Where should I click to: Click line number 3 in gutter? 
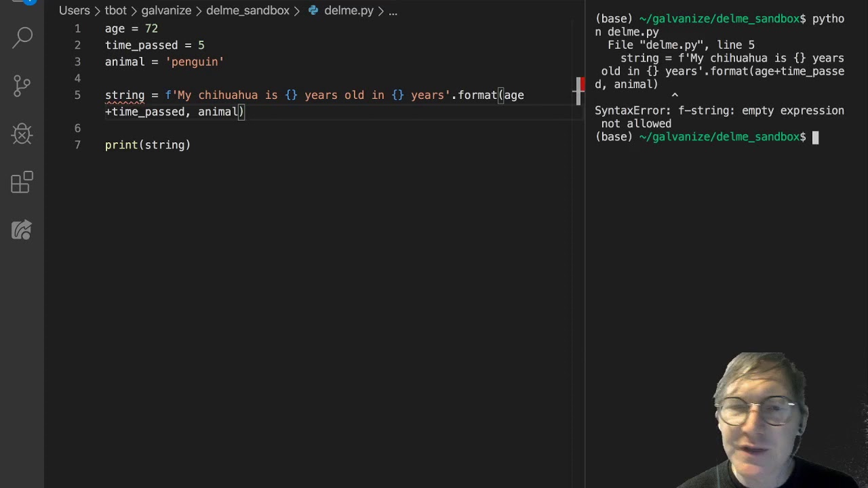pos(77,62)
